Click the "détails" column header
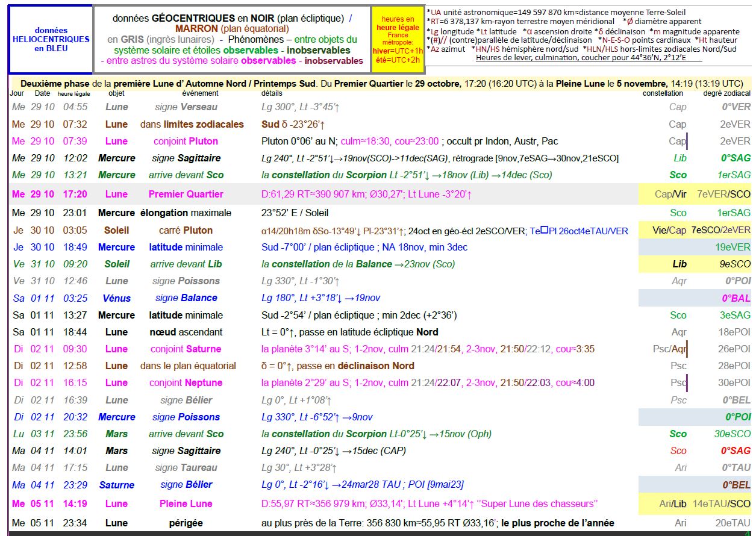Image resolution: width=756 pixels, height=536 pixels. 272,93
